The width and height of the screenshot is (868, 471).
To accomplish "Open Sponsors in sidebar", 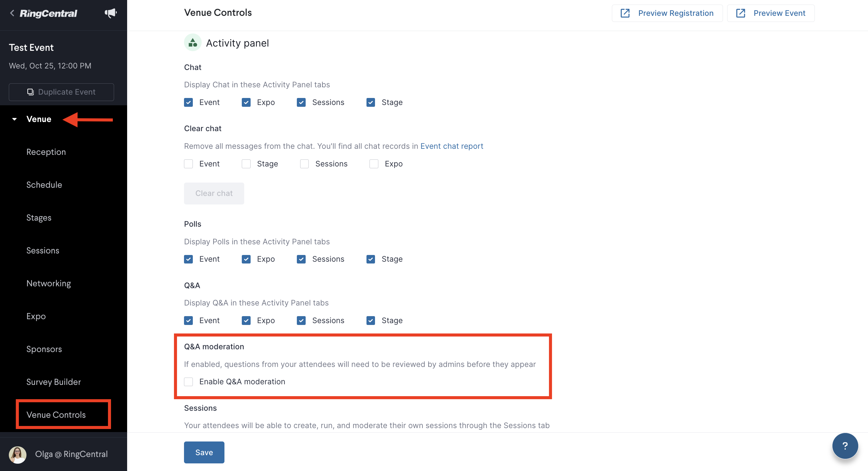I will click(x=44, y=349).
